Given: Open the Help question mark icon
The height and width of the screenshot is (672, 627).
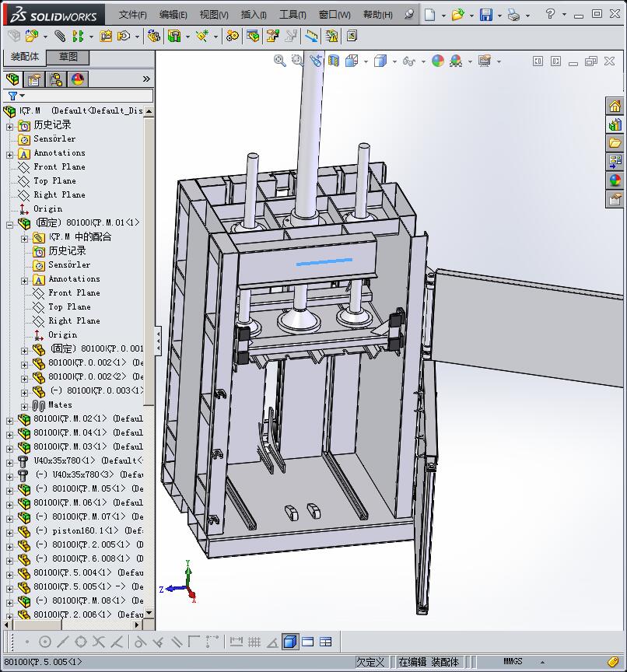Looking at the screenshot, I should [x=550, y=14].
